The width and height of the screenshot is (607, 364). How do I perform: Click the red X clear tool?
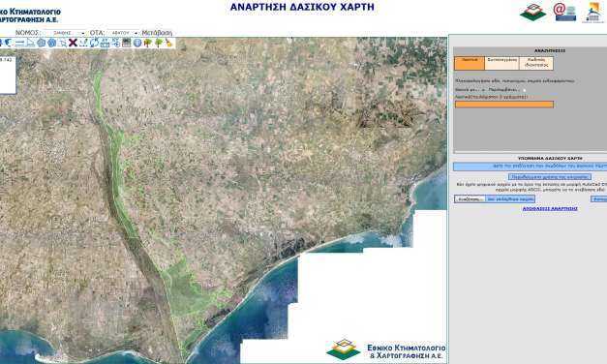click(73, 43)
